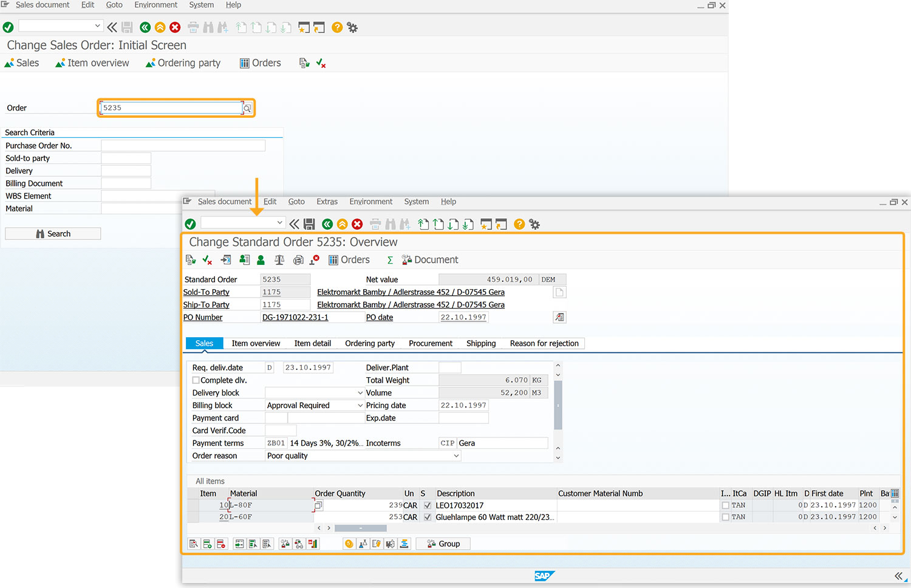Click the delete row icon with red minus
911x588 pixels.
pyautogui.click(x=221, y=544)
